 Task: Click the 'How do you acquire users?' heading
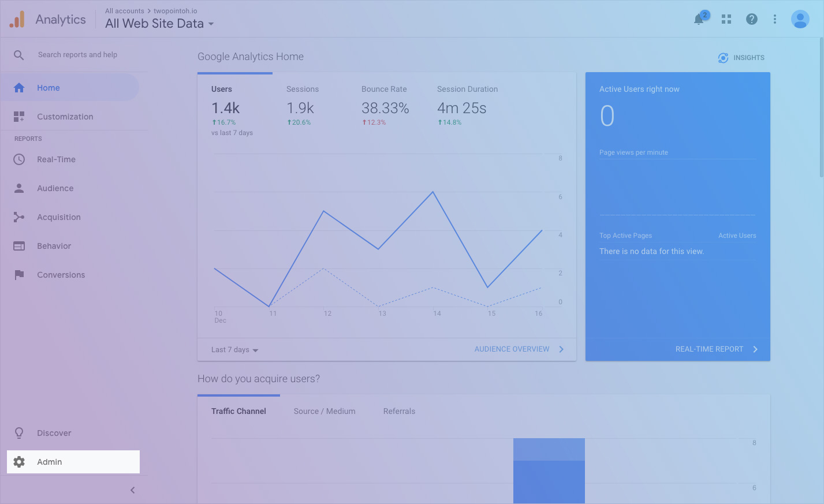(x=259, y=379)
